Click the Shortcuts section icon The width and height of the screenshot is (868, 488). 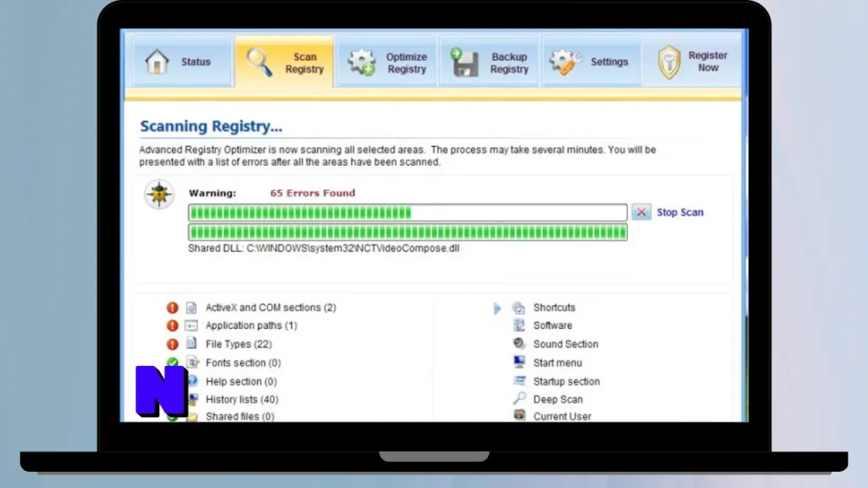pos(519,308)
